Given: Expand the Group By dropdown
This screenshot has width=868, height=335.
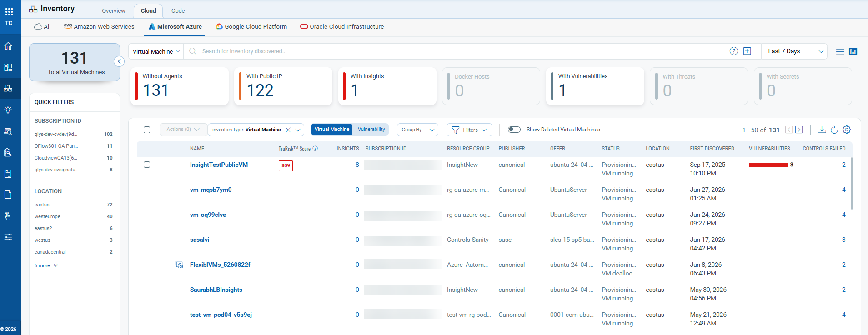Looking at the screenshot, I should pos(417,130).
